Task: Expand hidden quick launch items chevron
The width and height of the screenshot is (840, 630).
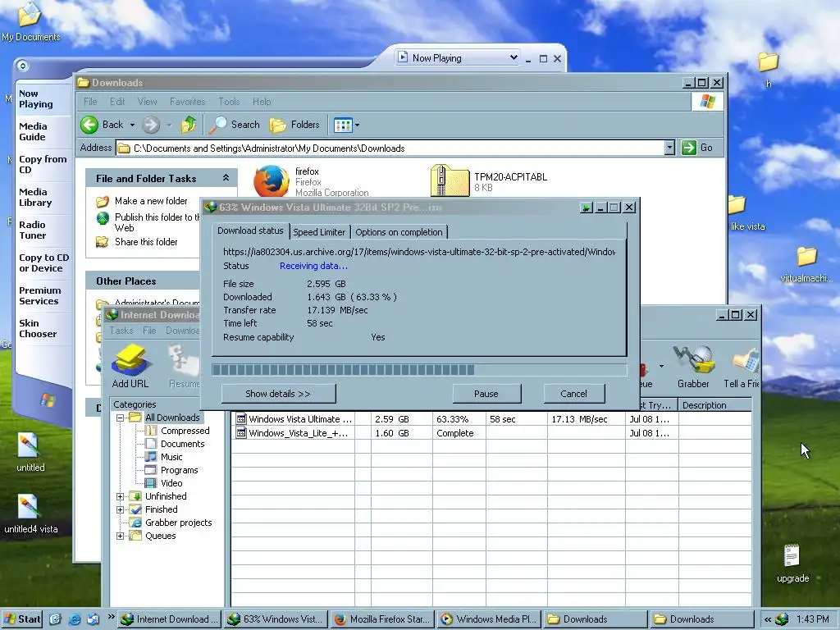Action: pos(111,617)
